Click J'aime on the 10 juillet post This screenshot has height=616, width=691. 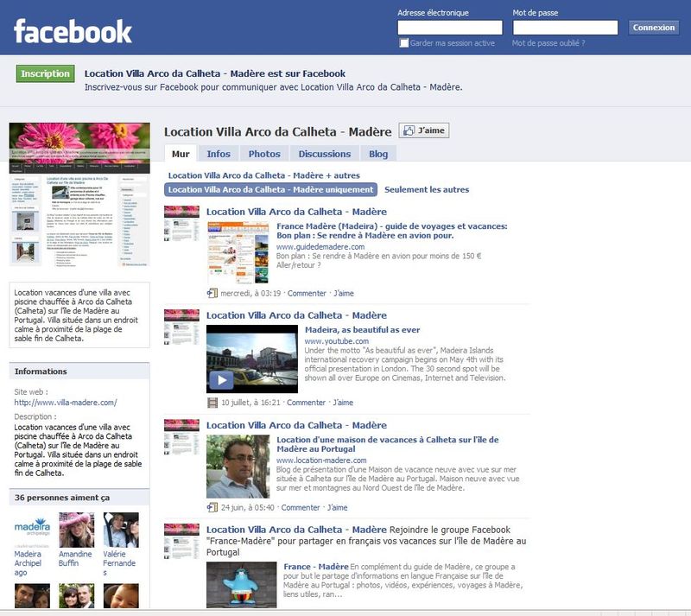(x=343, y=403)
